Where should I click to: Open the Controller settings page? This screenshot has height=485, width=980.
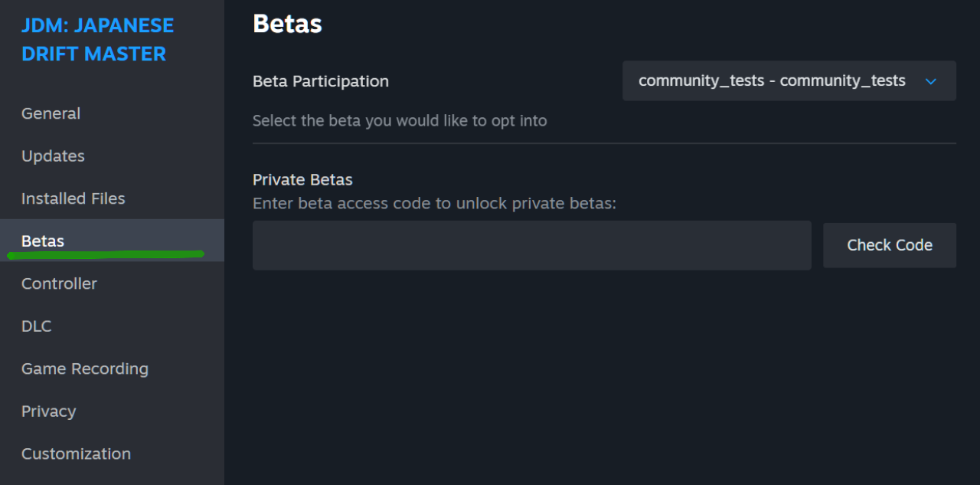click(x=59, y=283)
